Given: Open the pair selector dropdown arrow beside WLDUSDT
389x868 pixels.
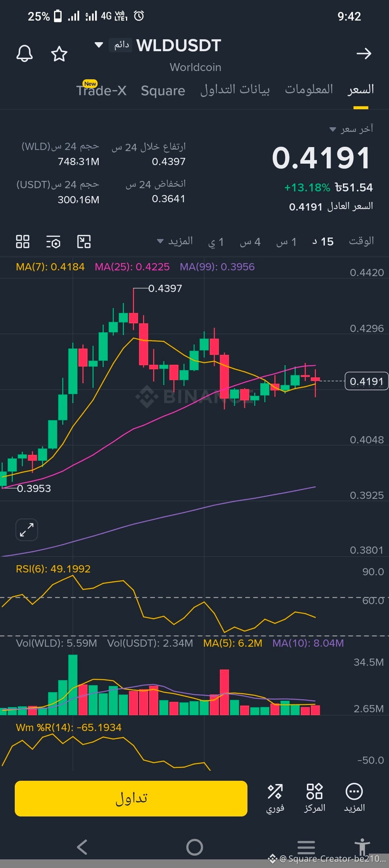Looking at the screenshot, I should 99,45.
